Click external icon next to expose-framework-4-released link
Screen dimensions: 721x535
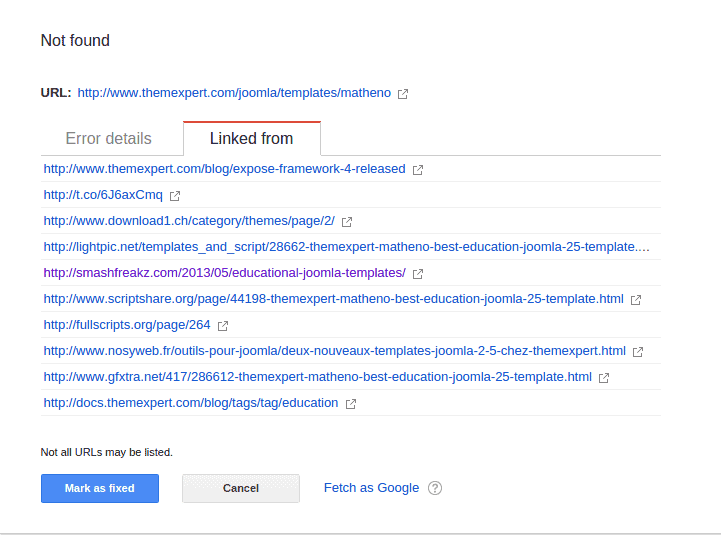[x=418, y=170]
